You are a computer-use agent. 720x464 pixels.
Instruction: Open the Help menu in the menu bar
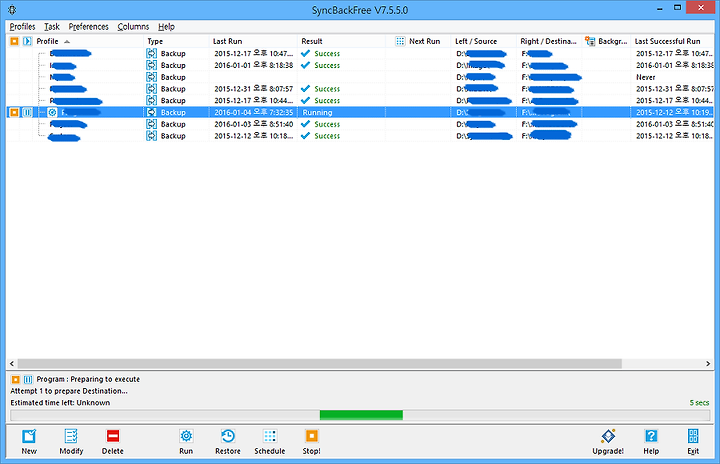(166, 27)
